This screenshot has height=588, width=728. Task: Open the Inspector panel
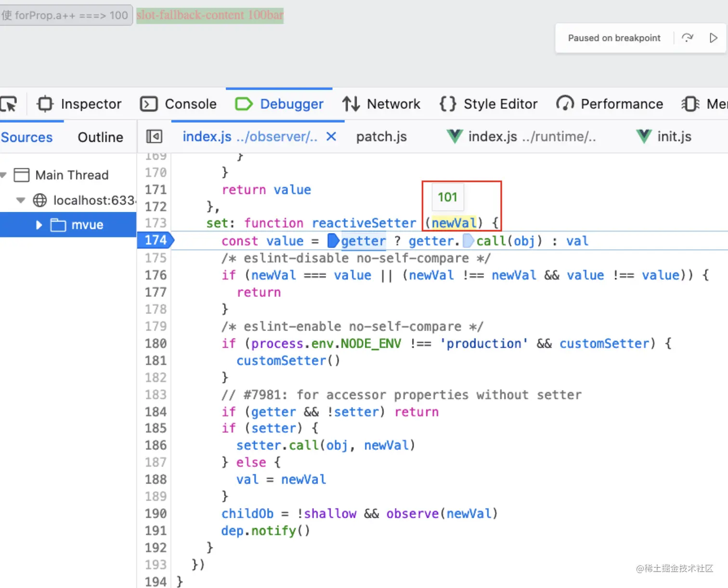(80, 104)
